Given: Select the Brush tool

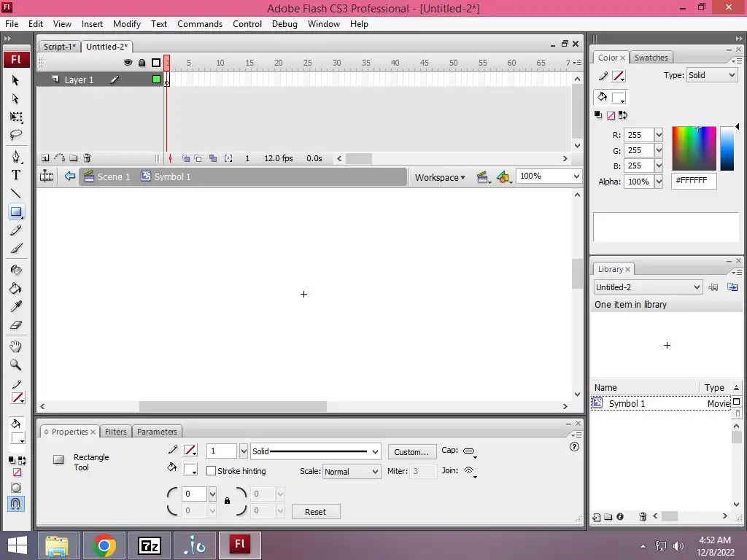Looking at the screenshot, I should (x=16, y=249).
